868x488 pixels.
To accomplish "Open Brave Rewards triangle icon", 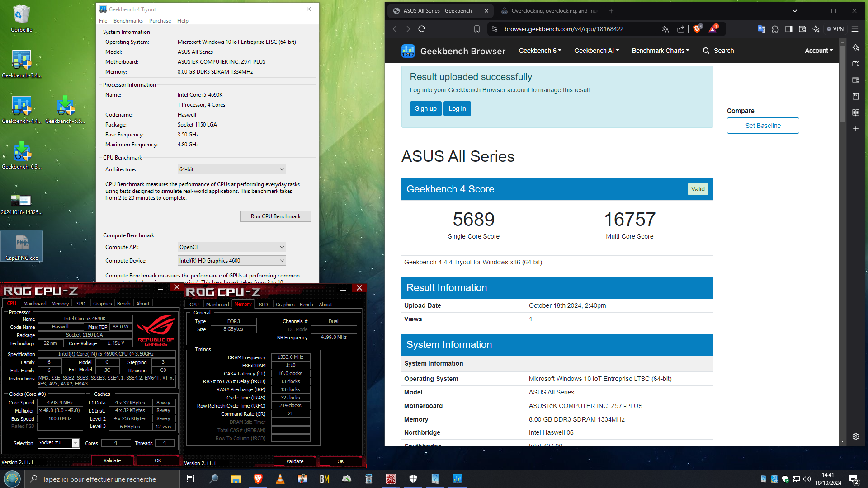I will click(713, 28).
